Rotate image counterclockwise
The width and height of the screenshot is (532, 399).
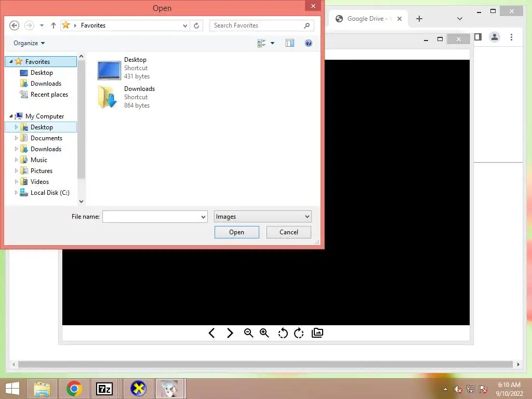click(x=283, y=333)
